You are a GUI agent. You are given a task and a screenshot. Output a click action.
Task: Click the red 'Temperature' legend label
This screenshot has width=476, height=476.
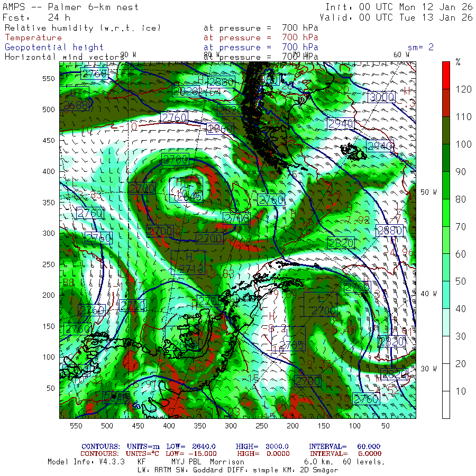click(x=33, y=38)
